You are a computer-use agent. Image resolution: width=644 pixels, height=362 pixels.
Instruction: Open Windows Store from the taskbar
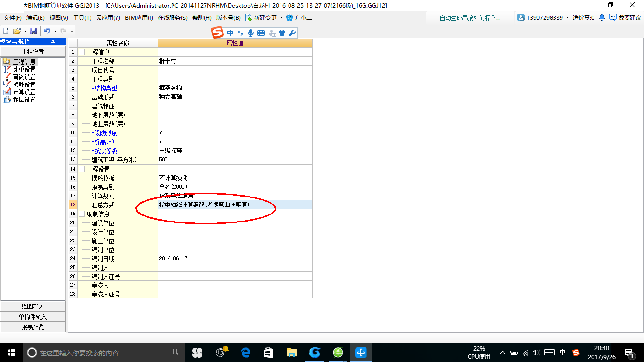268,353
